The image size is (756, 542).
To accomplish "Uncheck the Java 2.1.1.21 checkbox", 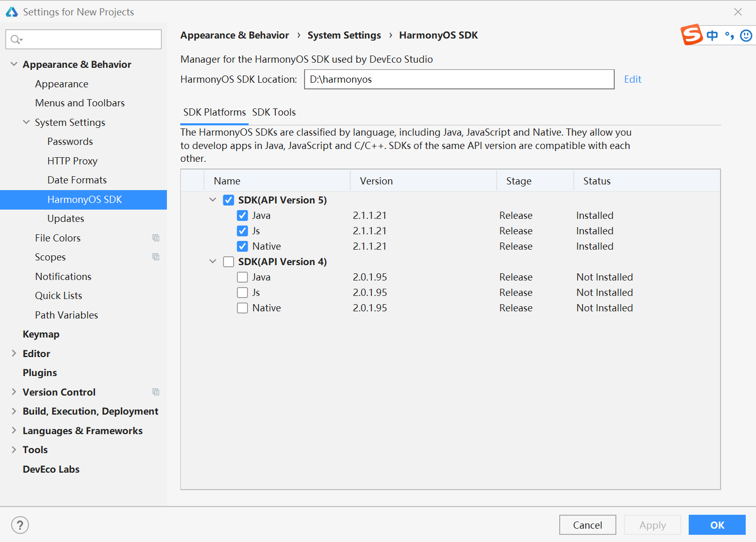I will 242,215.
